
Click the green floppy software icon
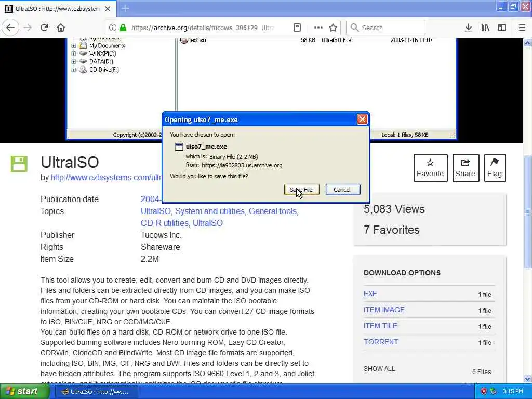point(19,164)
